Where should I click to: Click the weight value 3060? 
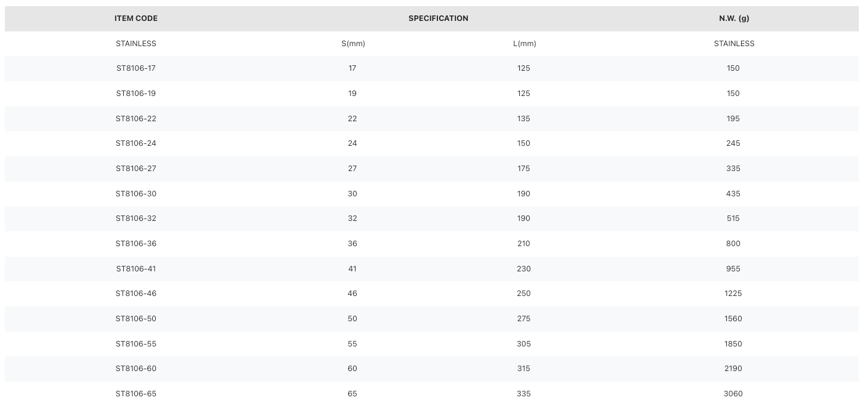733,394
